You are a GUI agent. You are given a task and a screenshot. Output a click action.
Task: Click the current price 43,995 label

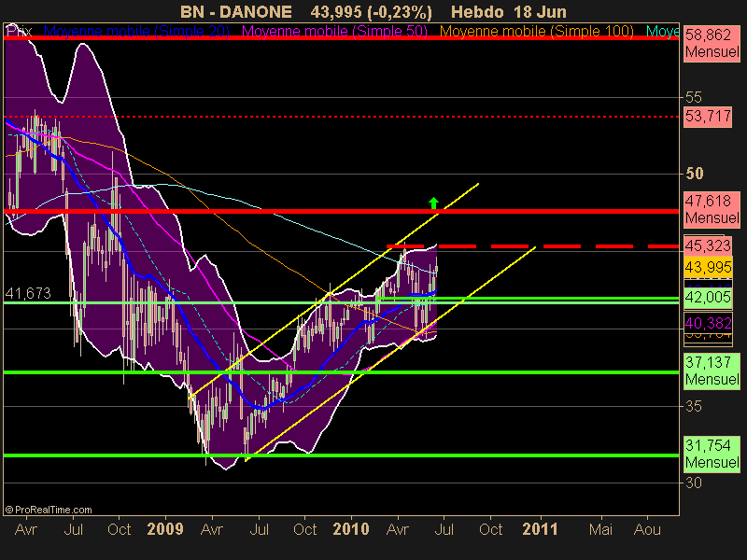click(x=708, y=267)
